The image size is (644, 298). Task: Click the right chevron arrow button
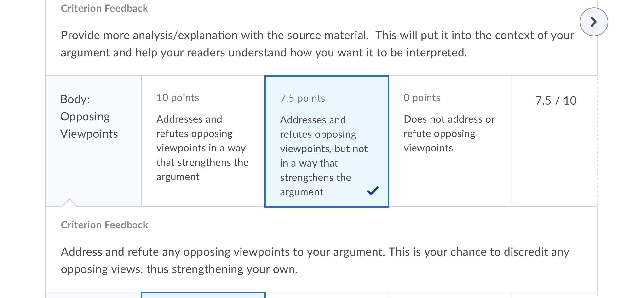coord(594,22)
